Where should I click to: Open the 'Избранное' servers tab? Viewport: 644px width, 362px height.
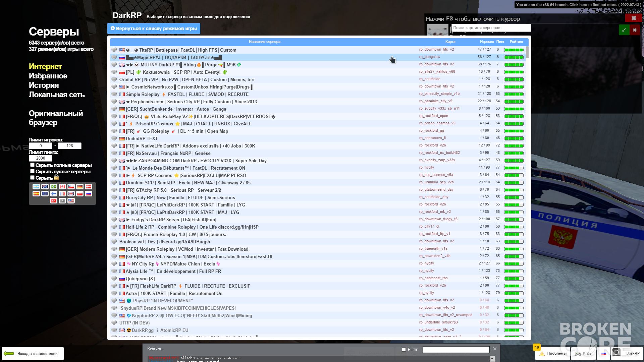click(x=48, y=76)
